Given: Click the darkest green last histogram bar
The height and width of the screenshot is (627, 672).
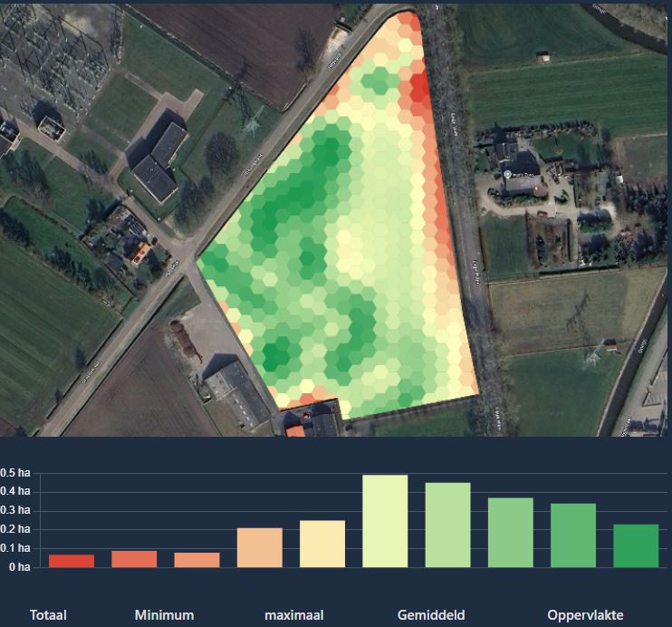Looking at the screenshot, I should 636,545.
